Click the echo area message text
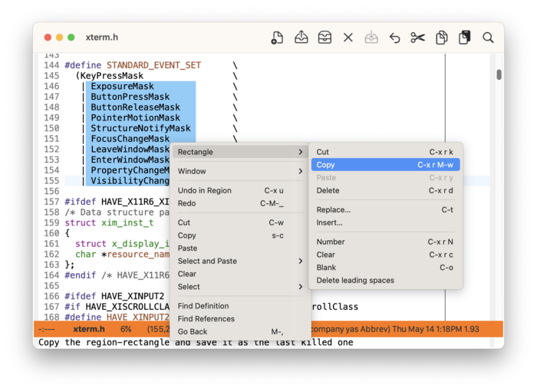The height and width of the screenshot is (392, 537). click(196, 342)
